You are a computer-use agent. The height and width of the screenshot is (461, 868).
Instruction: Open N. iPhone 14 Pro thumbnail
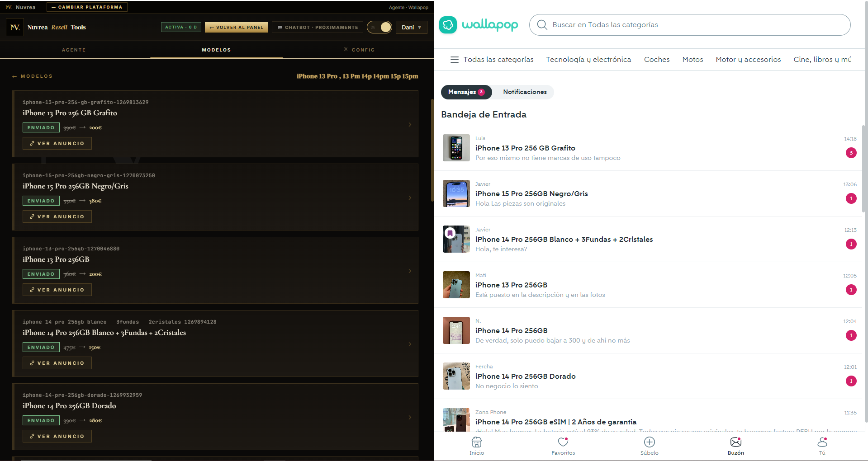[456, 330]
